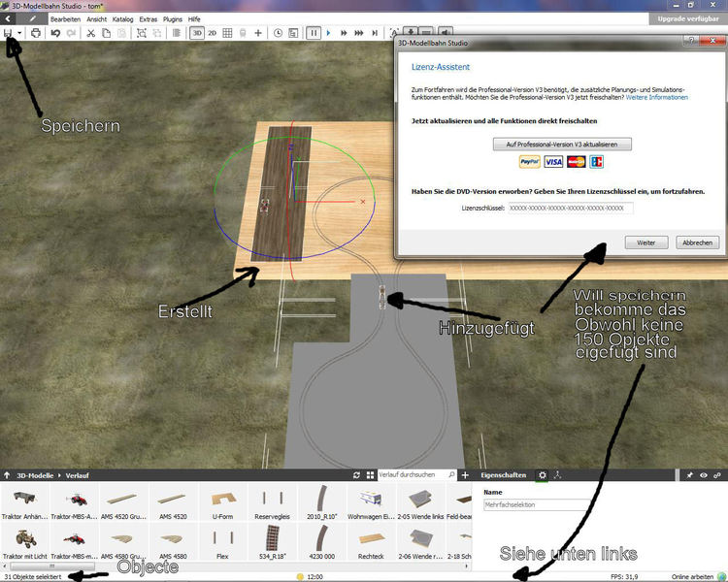Click the Ungroup objects icon

click(x=157, y=33)
